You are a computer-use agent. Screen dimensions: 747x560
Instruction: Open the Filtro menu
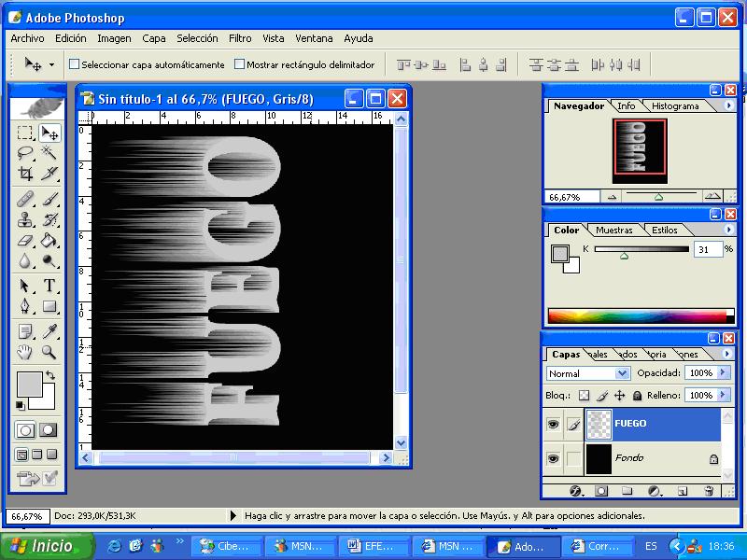click(240, 38)
